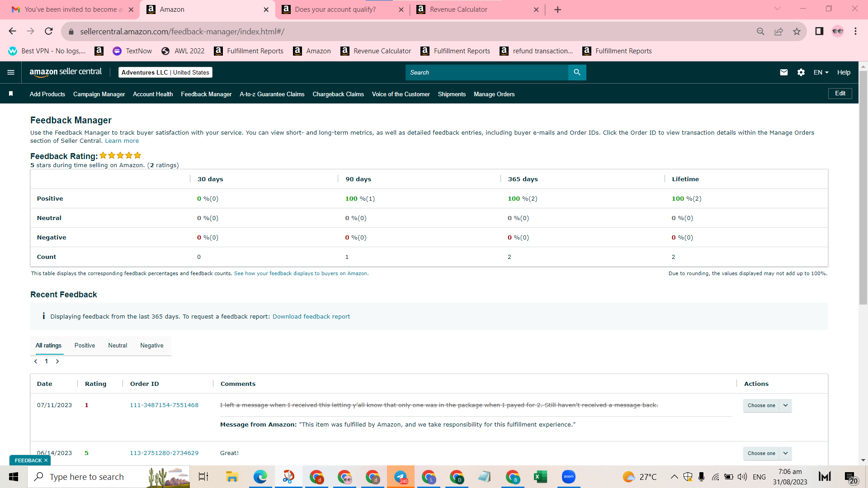This screenshot has width=868, height=488.
Task: Open A-to-z Guarantee Claims menu item
Action: pos(272,94)
